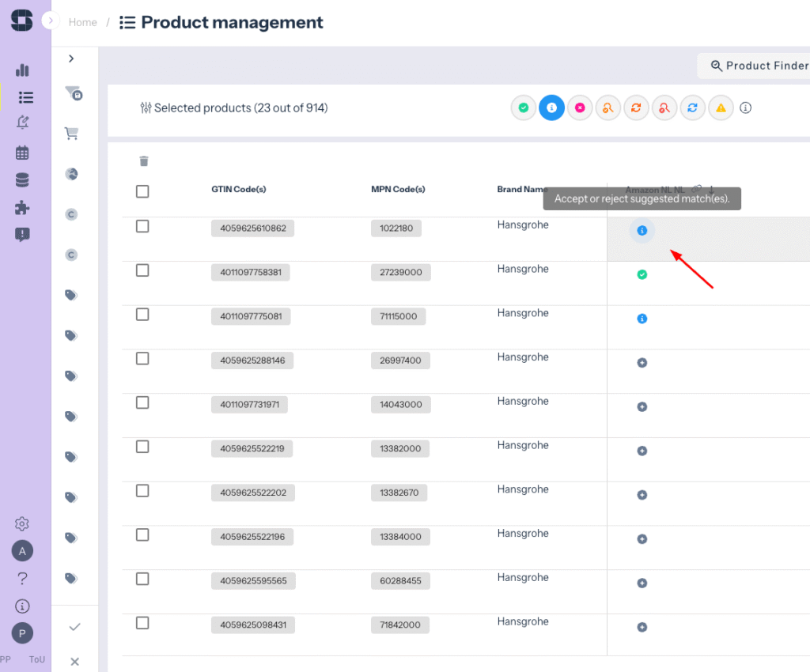
Task: Click the shopping cart icon in side panel
Action: point(71,134)
